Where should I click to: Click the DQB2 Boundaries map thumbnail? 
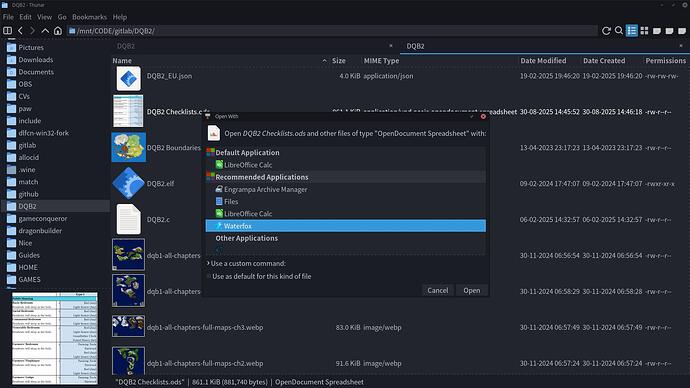click(x=128, y=147)
